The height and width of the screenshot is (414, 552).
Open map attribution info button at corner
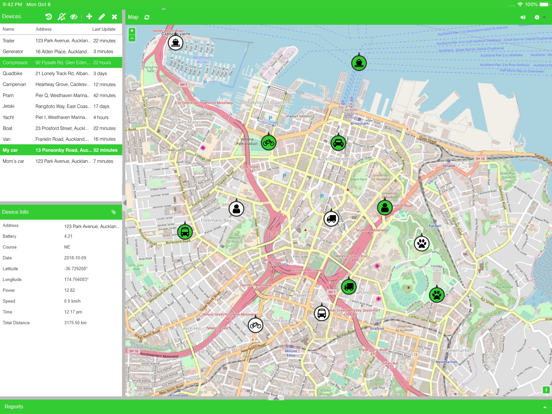point(546,390)
